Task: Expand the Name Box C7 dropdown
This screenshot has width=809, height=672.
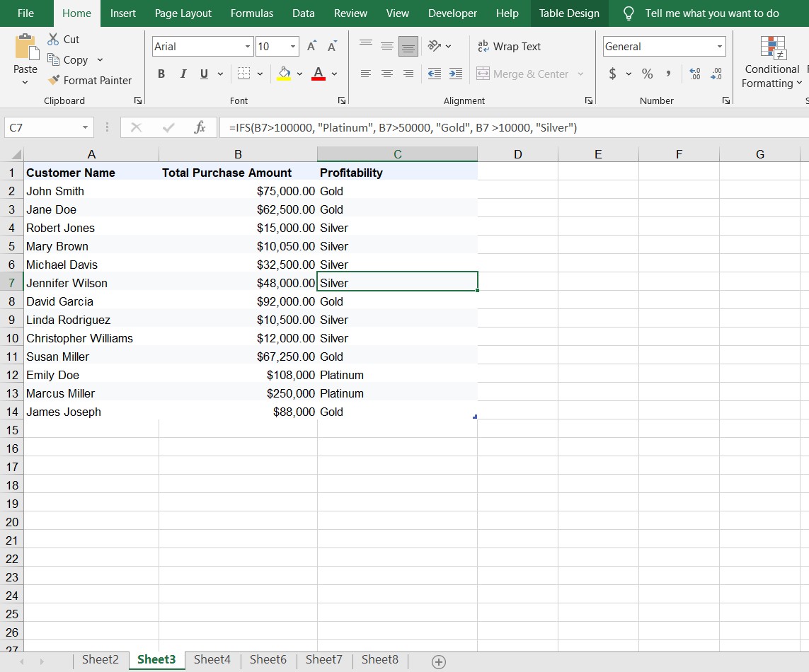Action: coord(85,127)
